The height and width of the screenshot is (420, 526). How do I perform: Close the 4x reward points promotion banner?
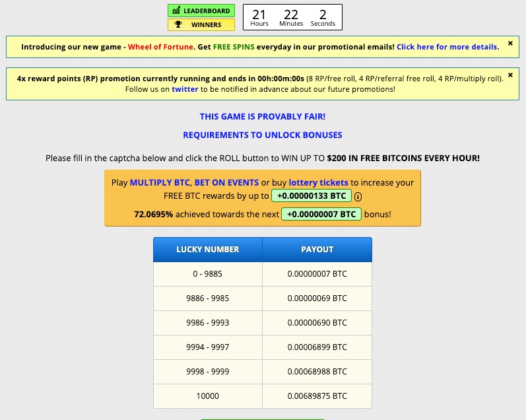[510, 75]
